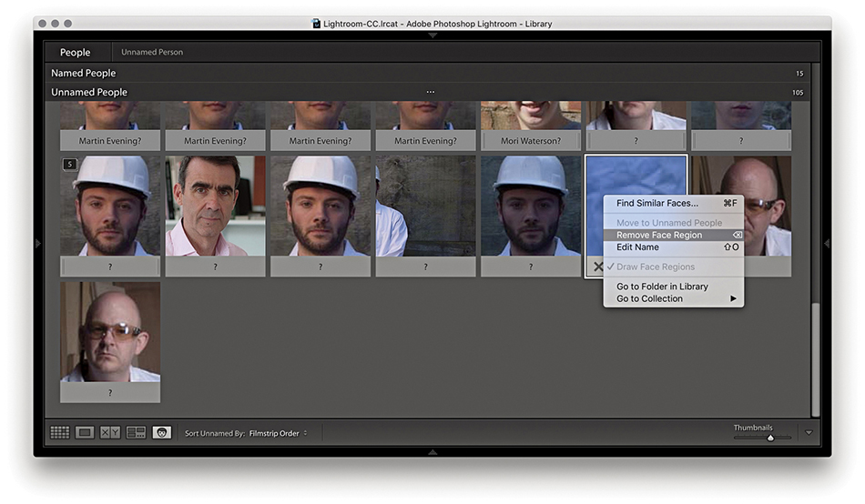Switch to Grid view in toolbar

60,433
